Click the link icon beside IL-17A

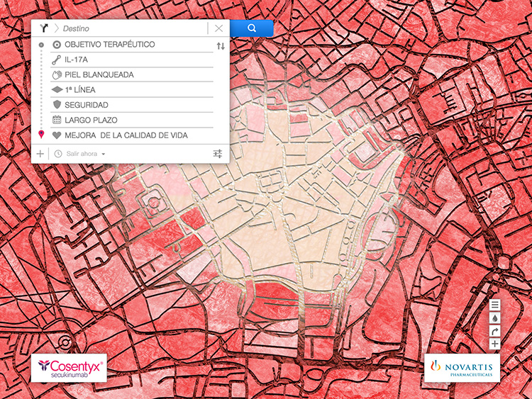tap(56, 60)
